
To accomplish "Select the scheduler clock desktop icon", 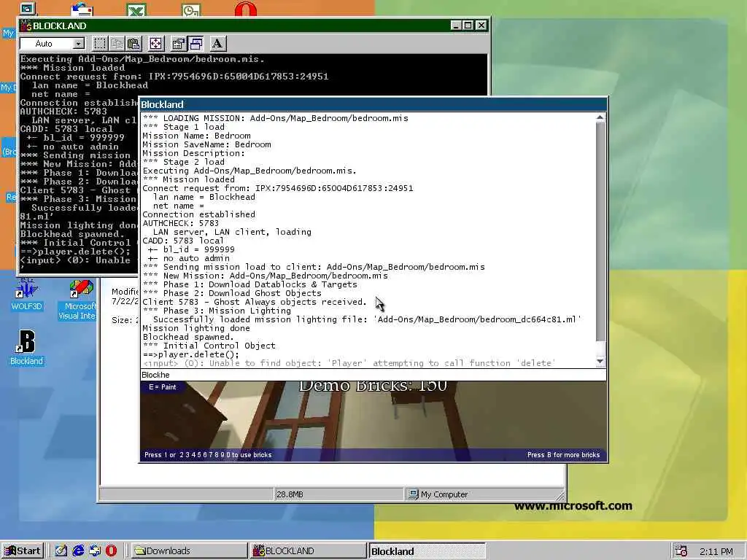I will point(191,9).
